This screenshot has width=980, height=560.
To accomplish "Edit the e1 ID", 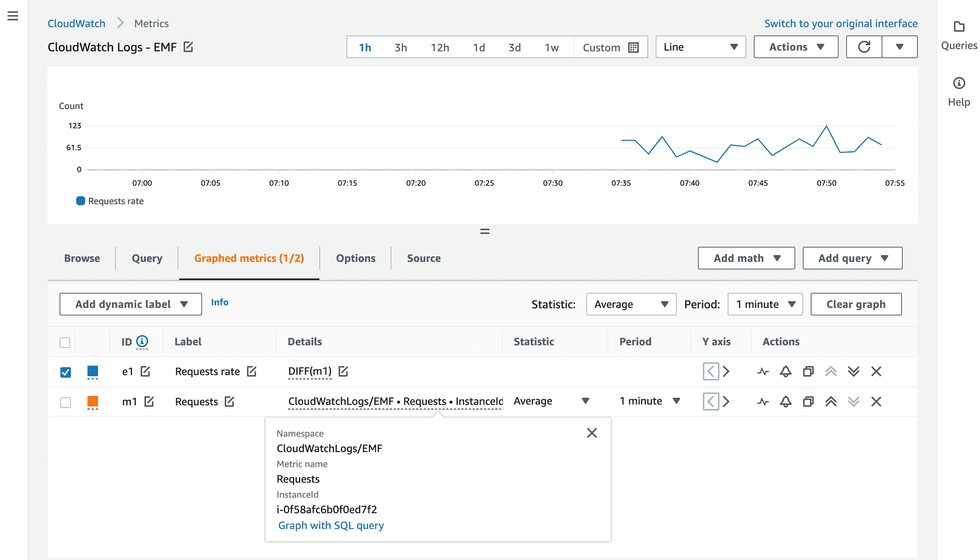I will point(145,371).
